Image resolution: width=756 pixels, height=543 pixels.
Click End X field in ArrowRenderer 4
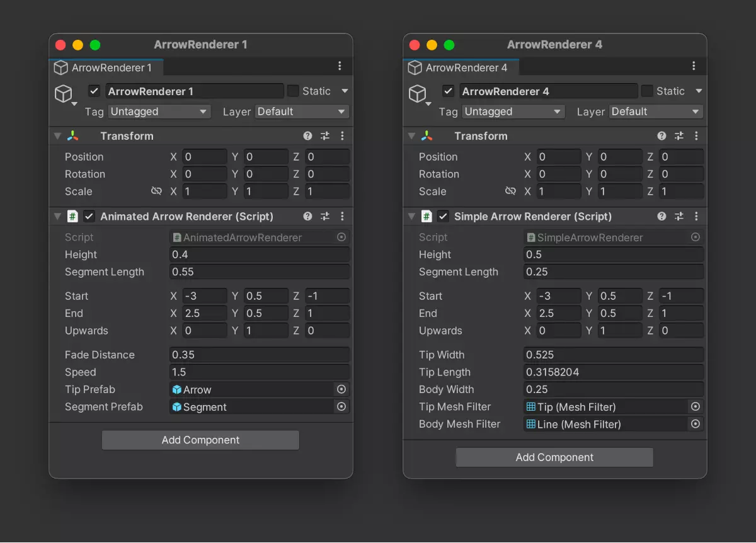pos(559,313)
